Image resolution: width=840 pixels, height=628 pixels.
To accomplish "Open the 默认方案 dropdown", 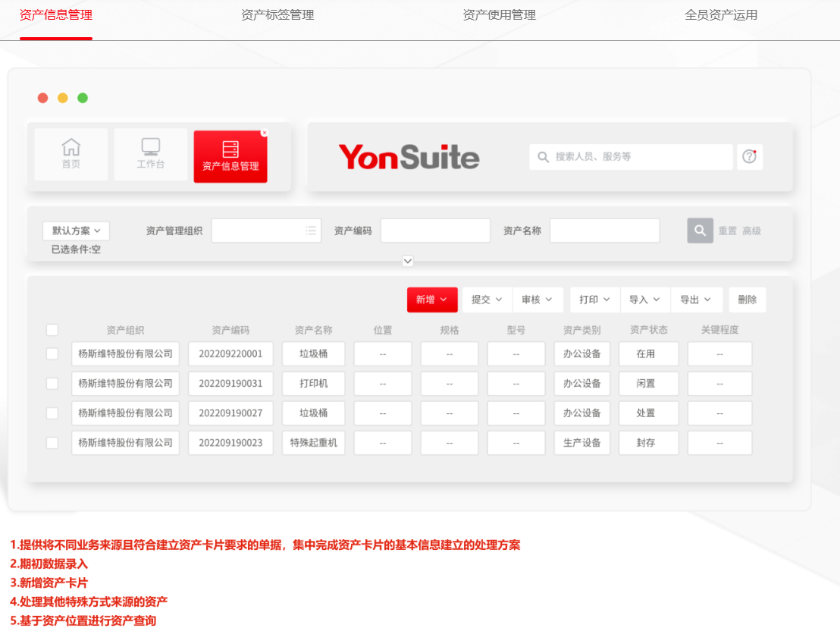I will tap(77, 231).
